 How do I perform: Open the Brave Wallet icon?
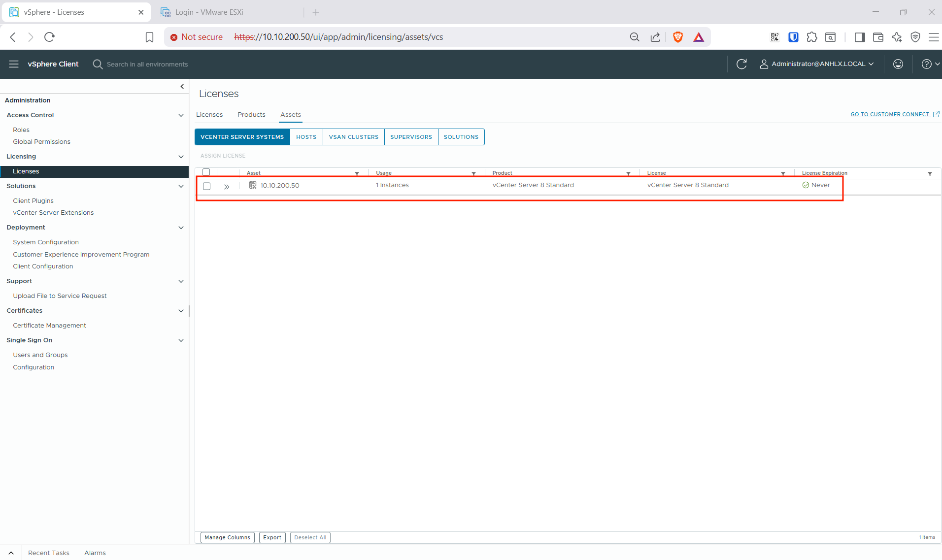tap(878, 37)
